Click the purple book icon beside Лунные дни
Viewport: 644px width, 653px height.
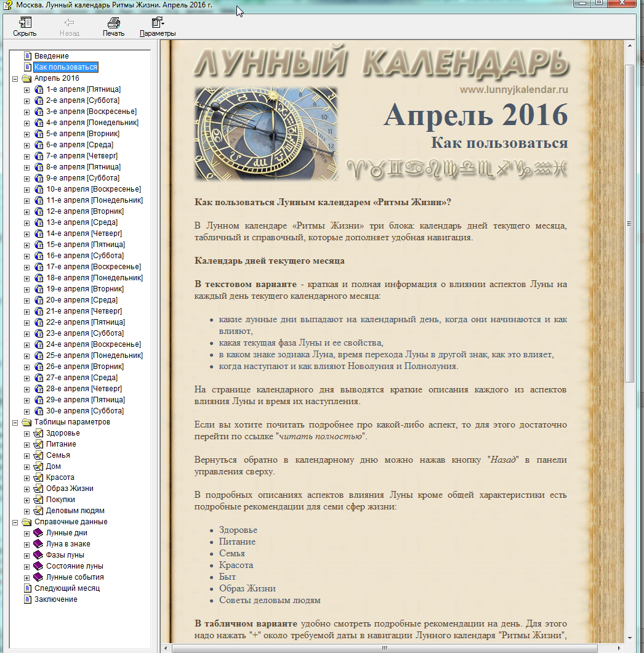pos(39,533)
